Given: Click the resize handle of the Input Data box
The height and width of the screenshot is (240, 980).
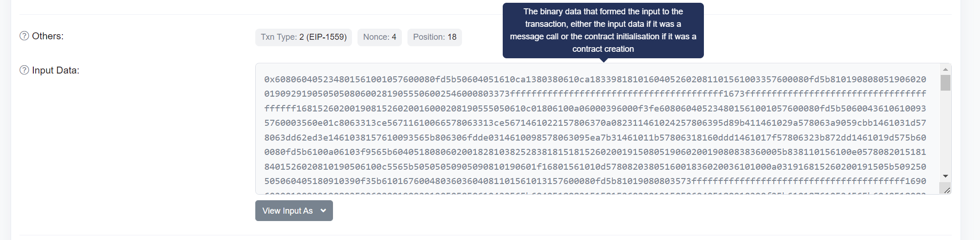Looking at the screenshot, I should coord(947,190).
